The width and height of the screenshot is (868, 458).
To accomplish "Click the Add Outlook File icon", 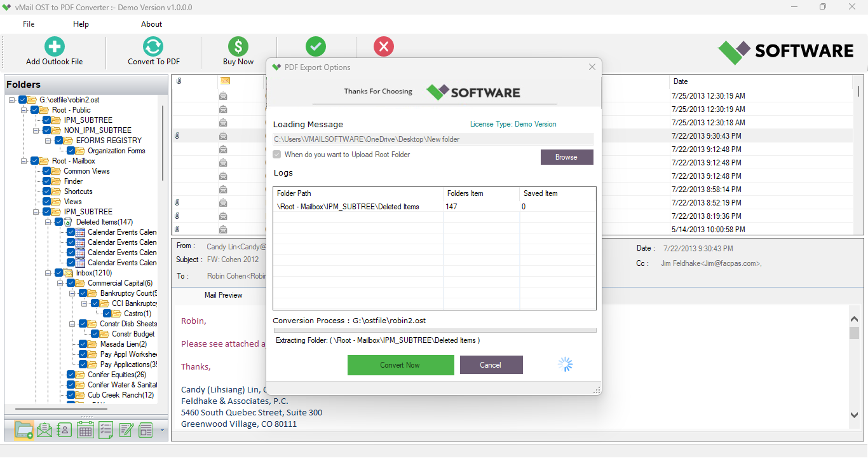I will click(55, 46).
